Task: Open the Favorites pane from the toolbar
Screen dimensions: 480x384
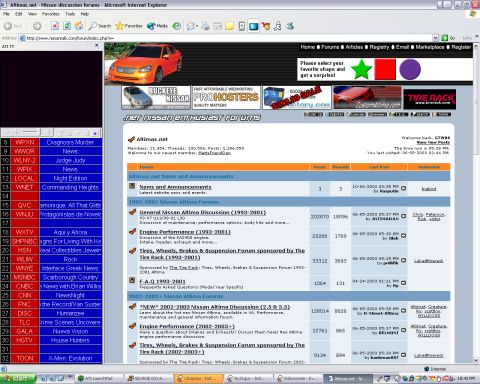Action: tap(129, 26)
